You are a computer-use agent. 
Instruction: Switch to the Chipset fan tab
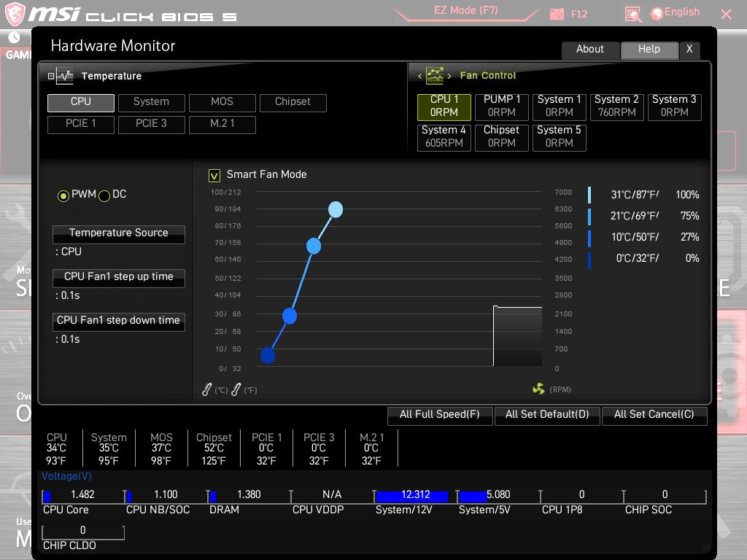tap(502, 138)
